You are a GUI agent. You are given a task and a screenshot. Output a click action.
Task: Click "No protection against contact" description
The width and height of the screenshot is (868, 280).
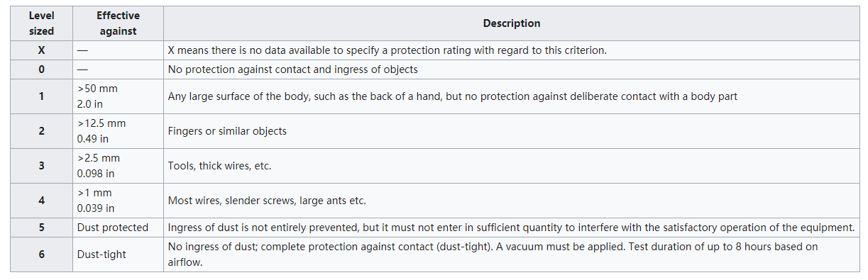tap(293, 69)
